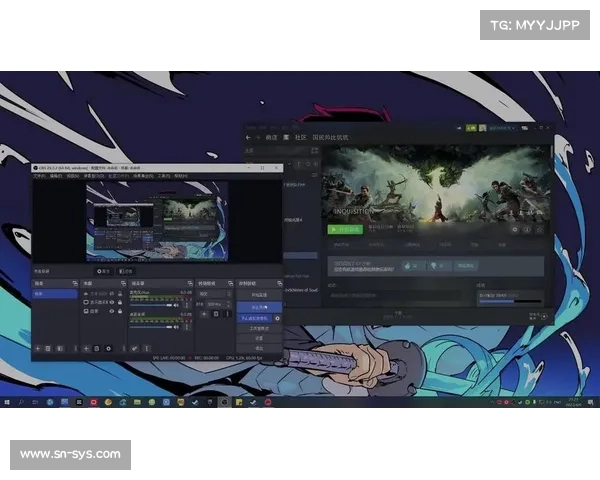Open OBS Sources dock more-options menu
Viewport: 600px width, 480px height.
pyautogui.click(x=124, y=348)
